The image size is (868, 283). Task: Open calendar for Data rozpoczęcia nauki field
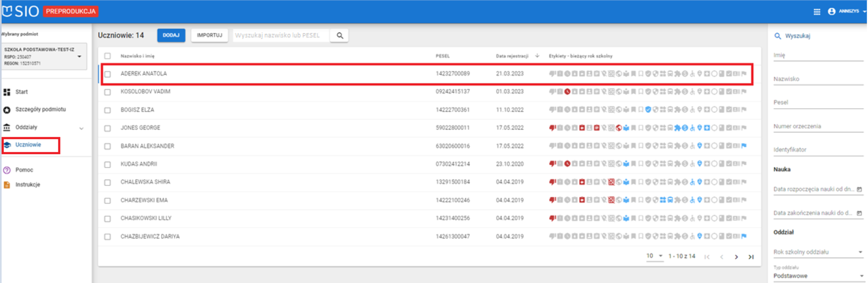pos(859,190)
